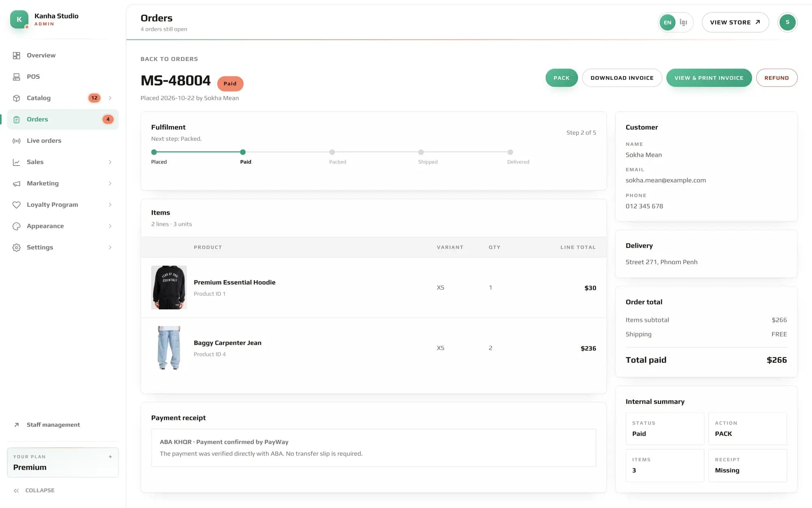Screen dimensions: 812x508
Task: Click VIEW & PRINT INVOICE button
Action: [x=709, y=78]
